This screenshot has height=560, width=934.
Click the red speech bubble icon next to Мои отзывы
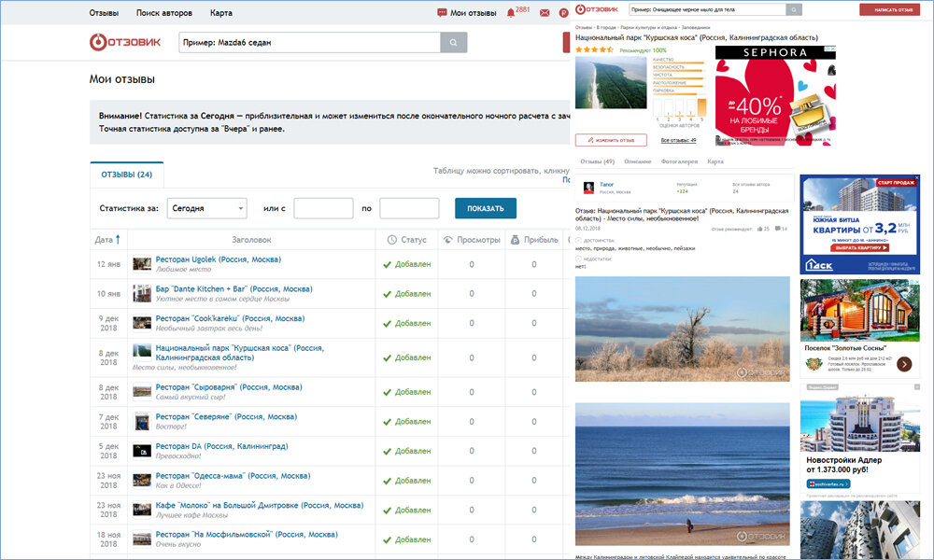pyautogui.click(x=442, y=12)
